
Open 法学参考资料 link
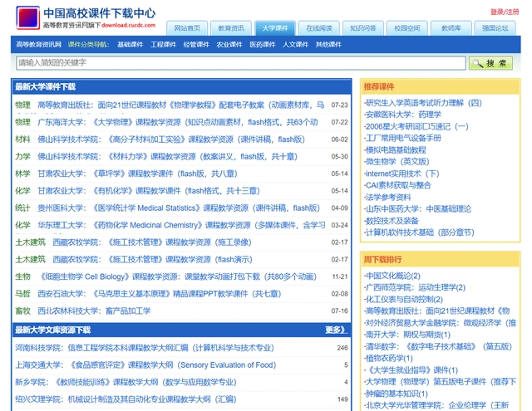point(388,198)
